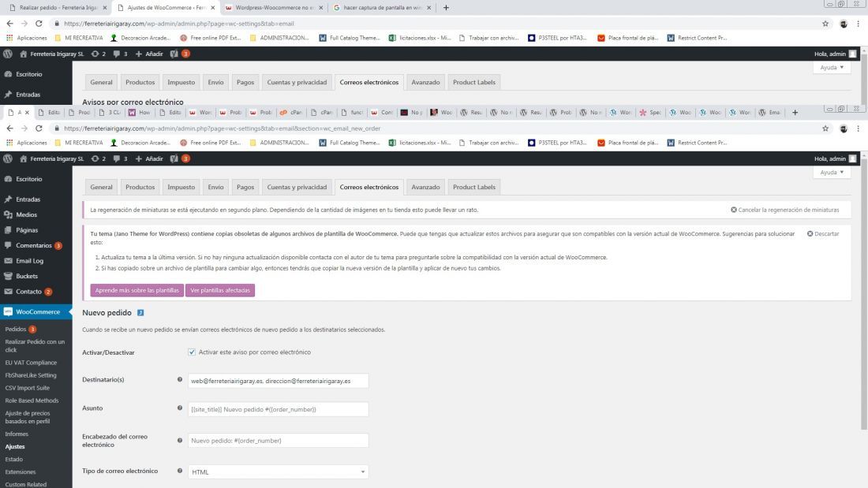
Task: Select WooCommerce in the sidebar
Action: pyautogui.click(x=36, y=311)
